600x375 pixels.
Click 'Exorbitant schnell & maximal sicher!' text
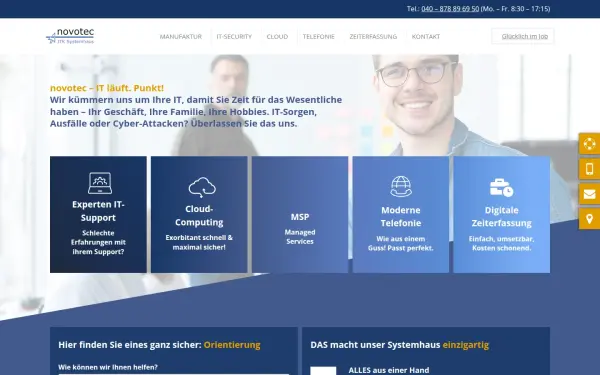(199, 242)
